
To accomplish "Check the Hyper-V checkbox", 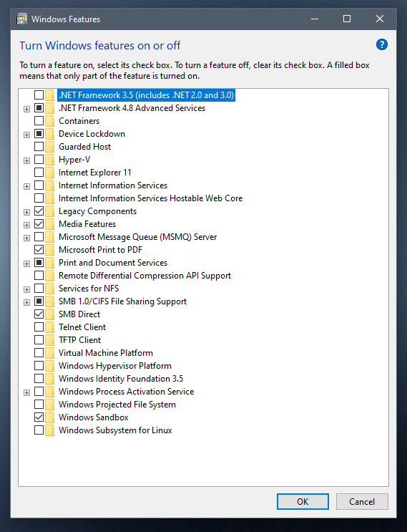I will click(x=39, y=160).
